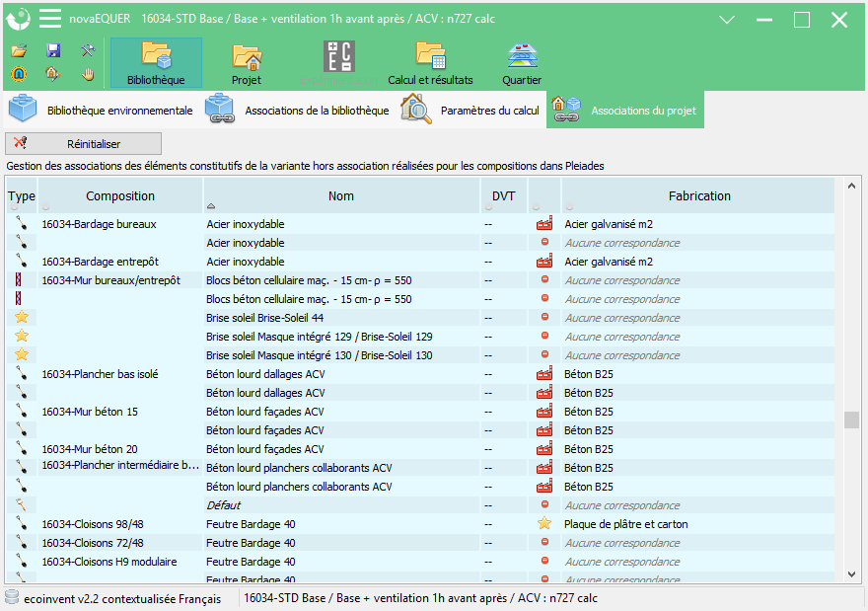Select 16034-Cloisons 72/48 cell
This screenshot has height=611, width=868.
click(x=120, y=543)
